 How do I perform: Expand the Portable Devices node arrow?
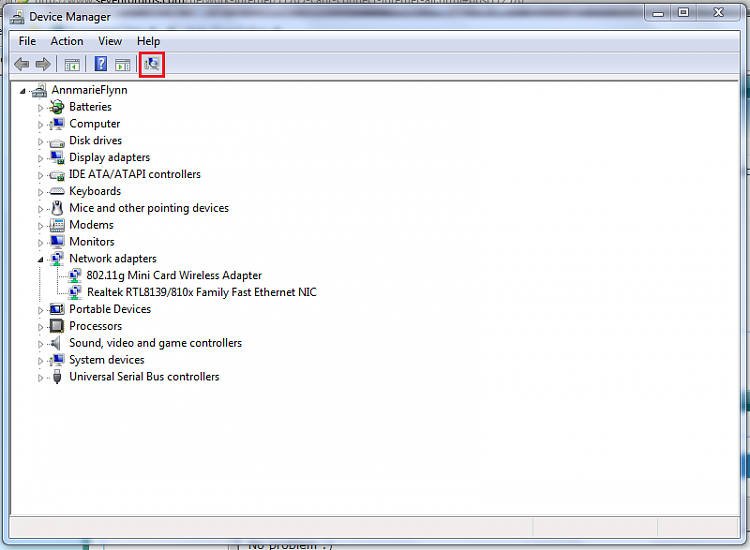click(40, 310)
